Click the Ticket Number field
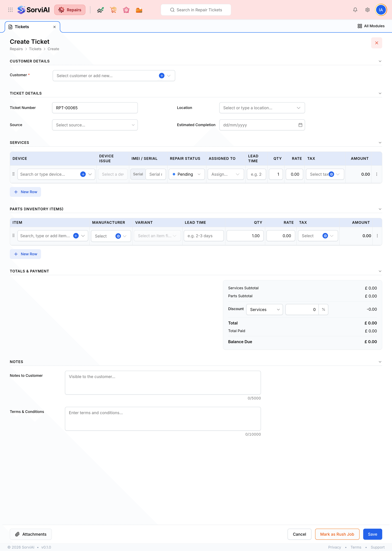392x551 pixels. pyautogui.click(x=95, y=108)
